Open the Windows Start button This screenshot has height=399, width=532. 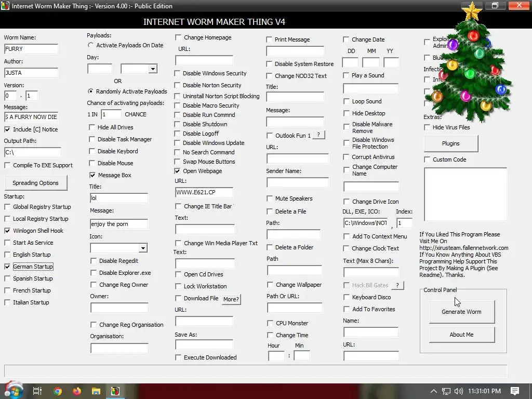coord(13,391)
